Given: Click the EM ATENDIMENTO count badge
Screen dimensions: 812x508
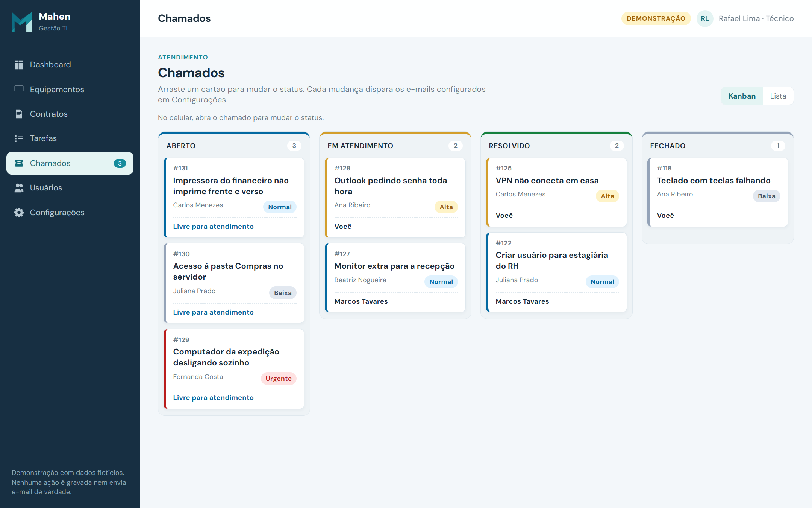Looking at the screenshot, I should [x=456, y=146].
